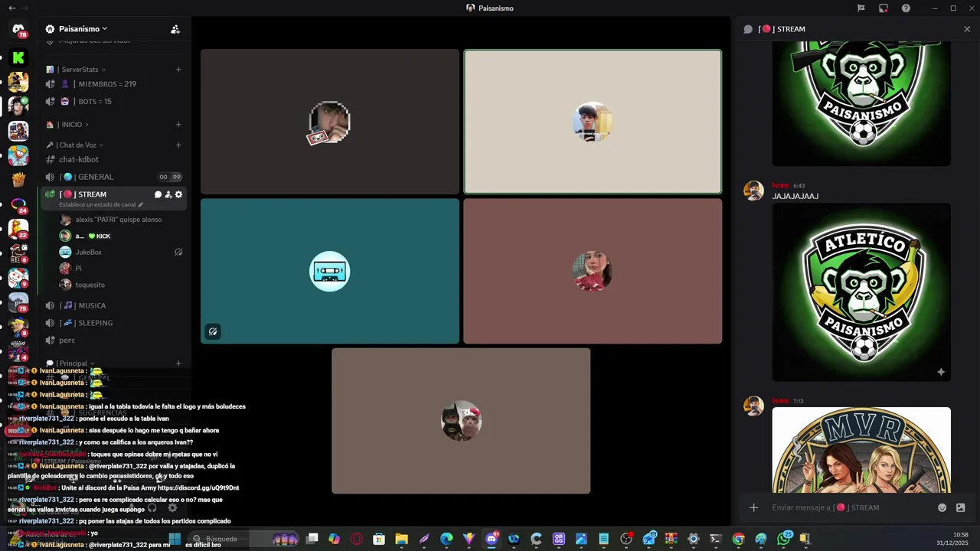The image size is (980, 551).
Task: Click deafen indicator on JukeBox video tile
Action: tap(213, 331)
